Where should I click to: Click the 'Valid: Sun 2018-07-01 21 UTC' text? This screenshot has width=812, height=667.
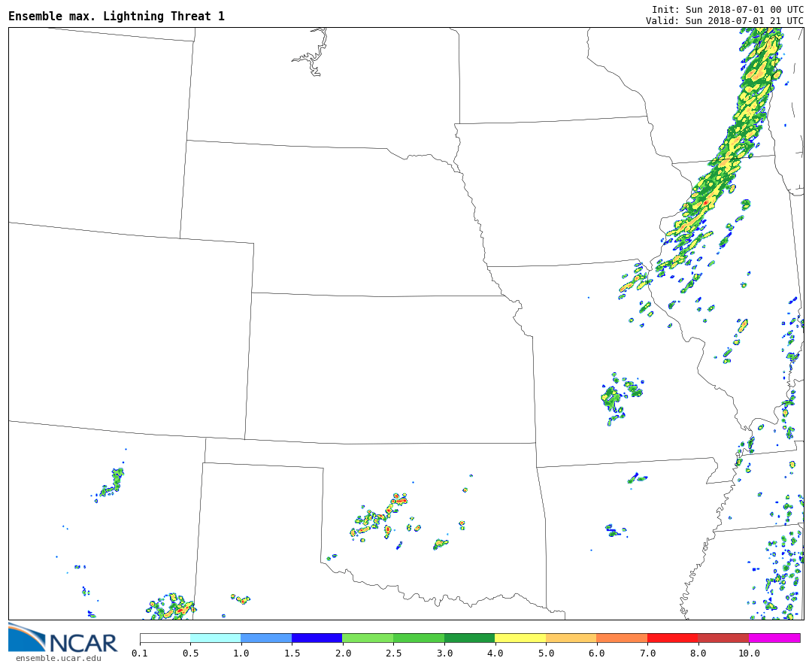725,21
